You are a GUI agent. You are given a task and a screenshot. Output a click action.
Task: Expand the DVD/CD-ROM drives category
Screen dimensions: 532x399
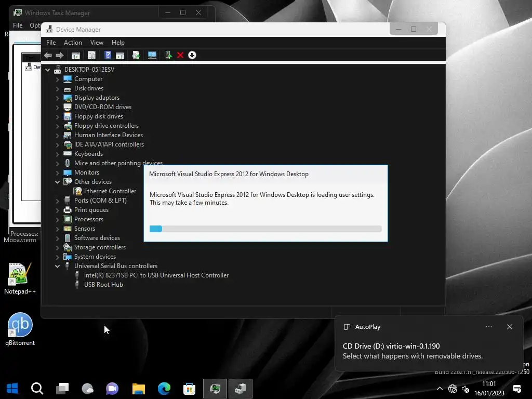[x=57, y=107]
